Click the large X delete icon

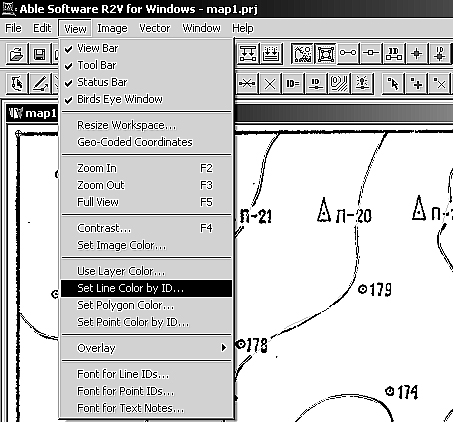click(270, 83)
